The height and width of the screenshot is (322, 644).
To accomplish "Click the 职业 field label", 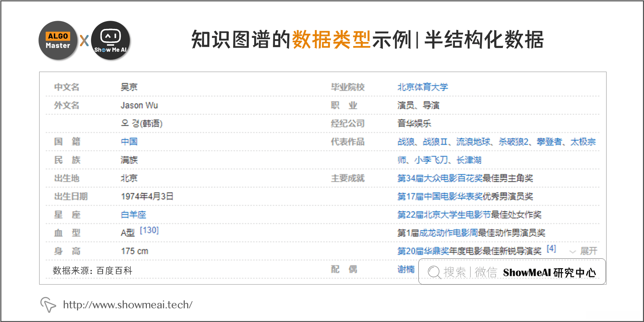I will tap(344, 105).
